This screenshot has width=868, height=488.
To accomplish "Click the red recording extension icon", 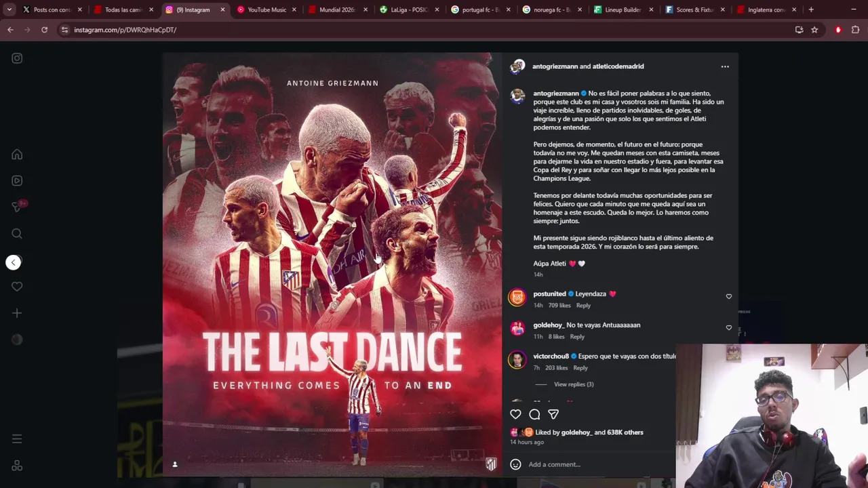I will pyautogui.click(x=838, y=30).
